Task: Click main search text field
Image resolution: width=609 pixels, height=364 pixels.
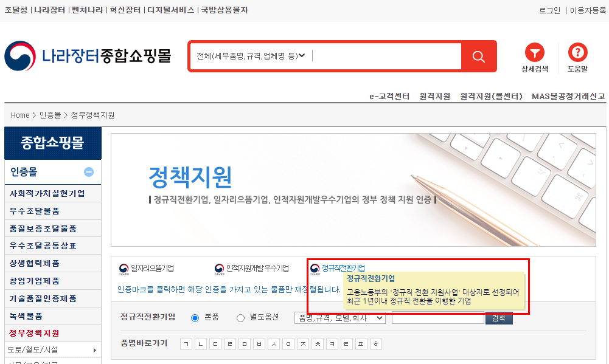Action: (x=386, y=57)
